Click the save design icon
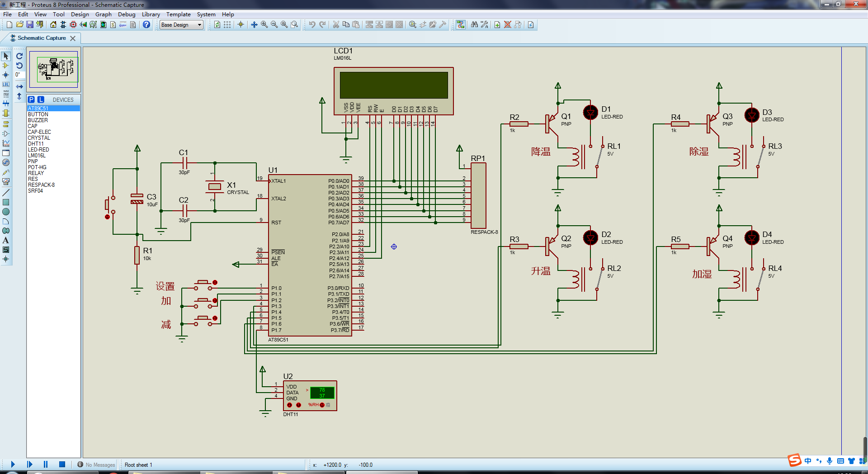 pos(30,24)
